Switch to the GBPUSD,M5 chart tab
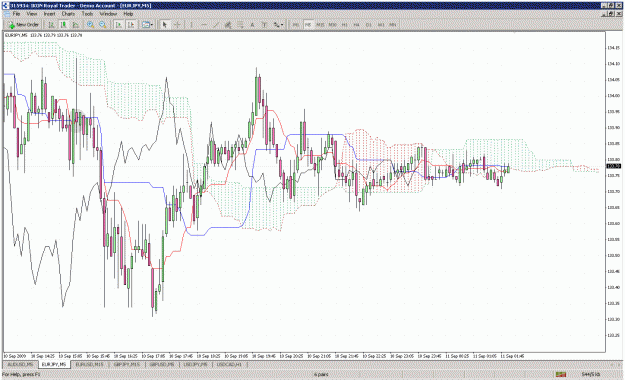 (x=161, y=364)
